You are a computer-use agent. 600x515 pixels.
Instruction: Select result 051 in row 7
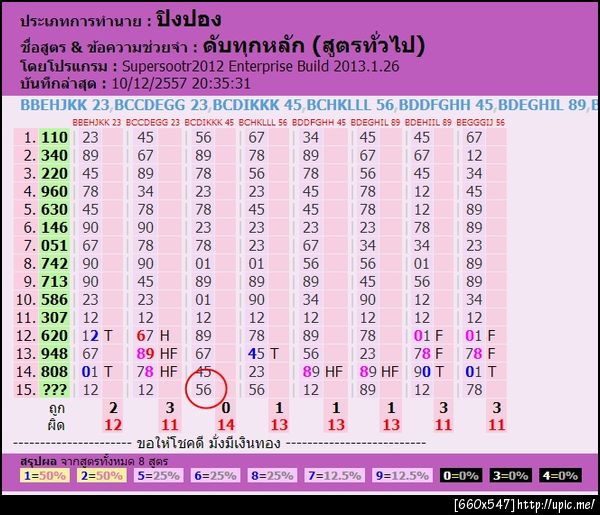54,245
